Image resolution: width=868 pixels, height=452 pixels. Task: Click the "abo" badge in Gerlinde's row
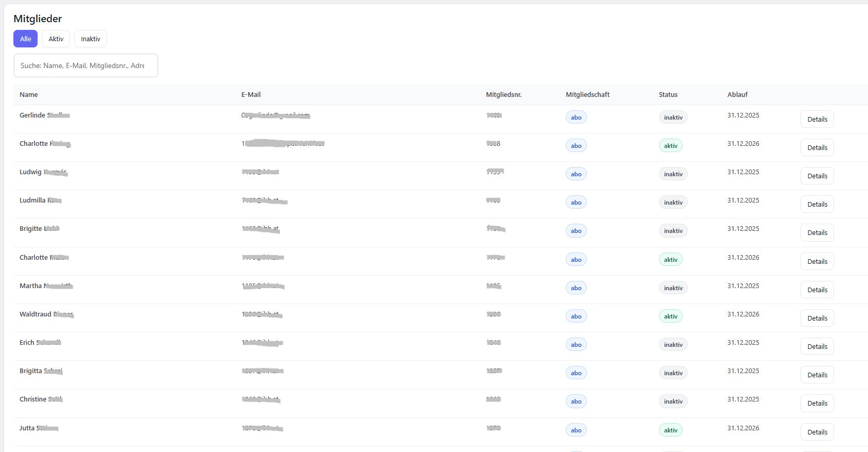(x=576, y=118)
